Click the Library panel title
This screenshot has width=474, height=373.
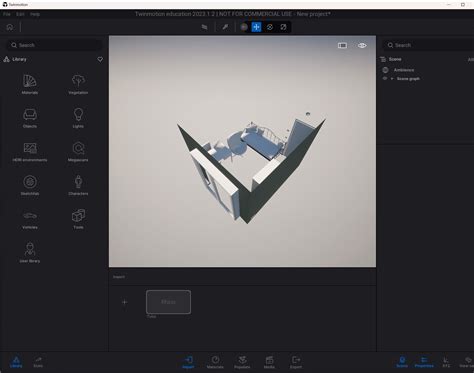(x=19, y=59)
